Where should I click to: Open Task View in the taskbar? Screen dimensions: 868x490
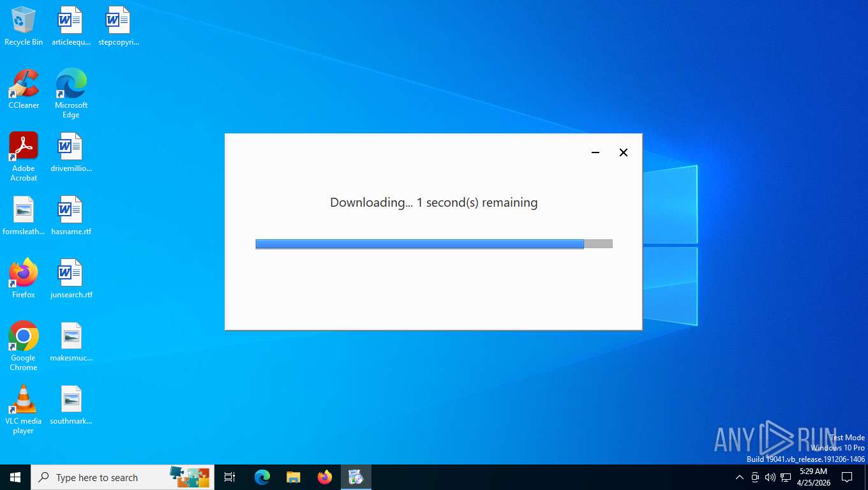tap(230, 477)
